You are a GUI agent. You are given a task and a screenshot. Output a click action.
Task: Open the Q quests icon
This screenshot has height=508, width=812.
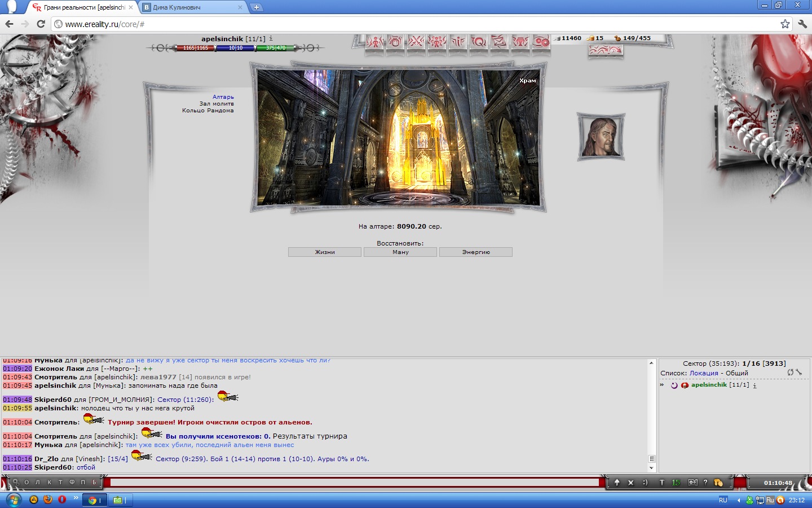point(479,42)
